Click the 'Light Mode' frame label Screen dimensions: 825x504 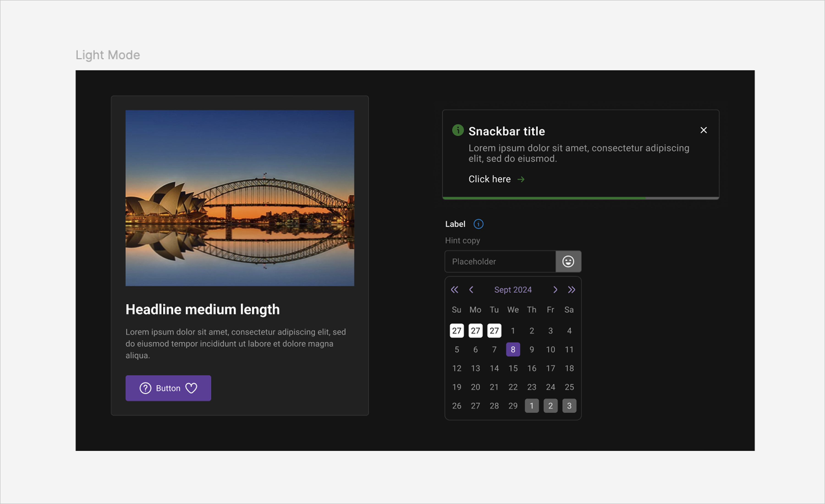[x=107, y=55]
